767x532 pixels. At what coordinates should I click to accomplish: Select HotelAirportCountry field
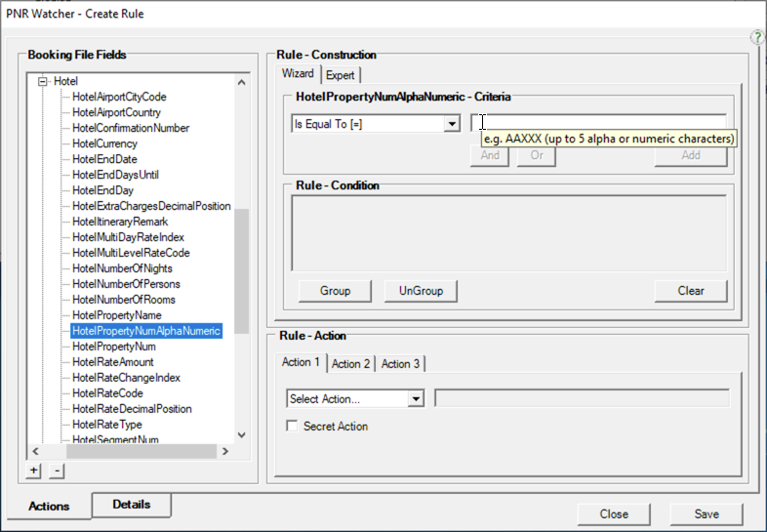click(116, 112)
